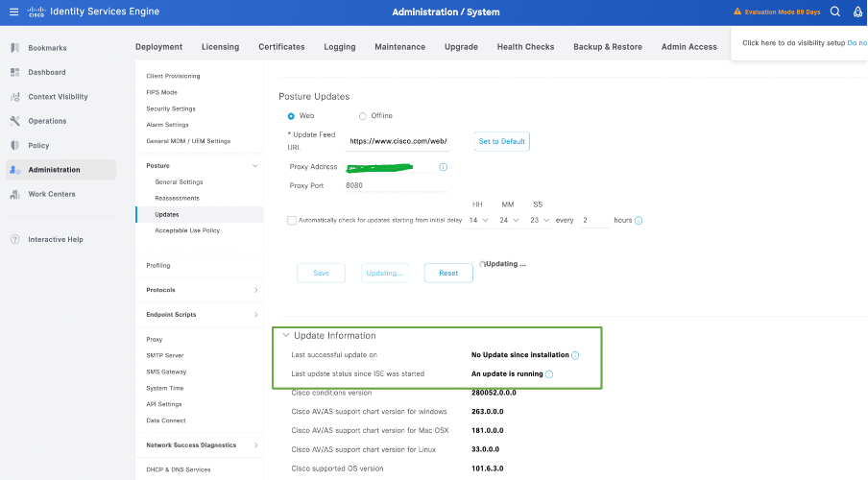
Task: Open the HH hours dropdown
Action: (x=478, y=220)
